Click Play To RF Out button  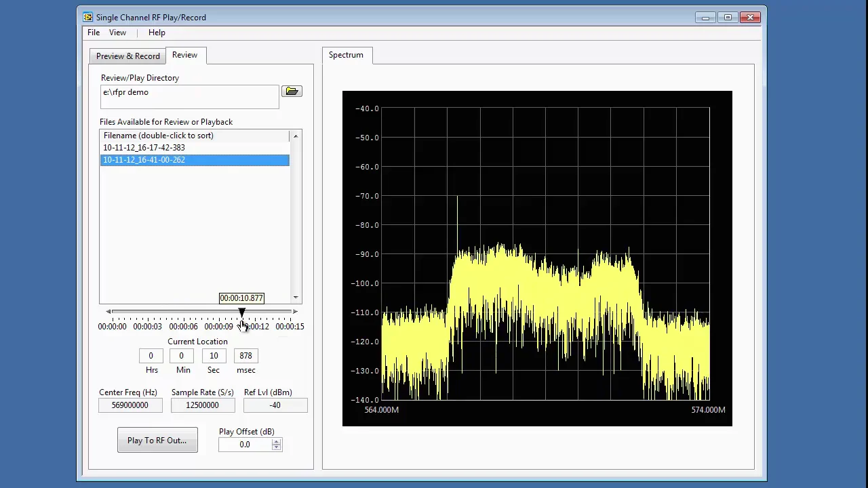point(157,441)
